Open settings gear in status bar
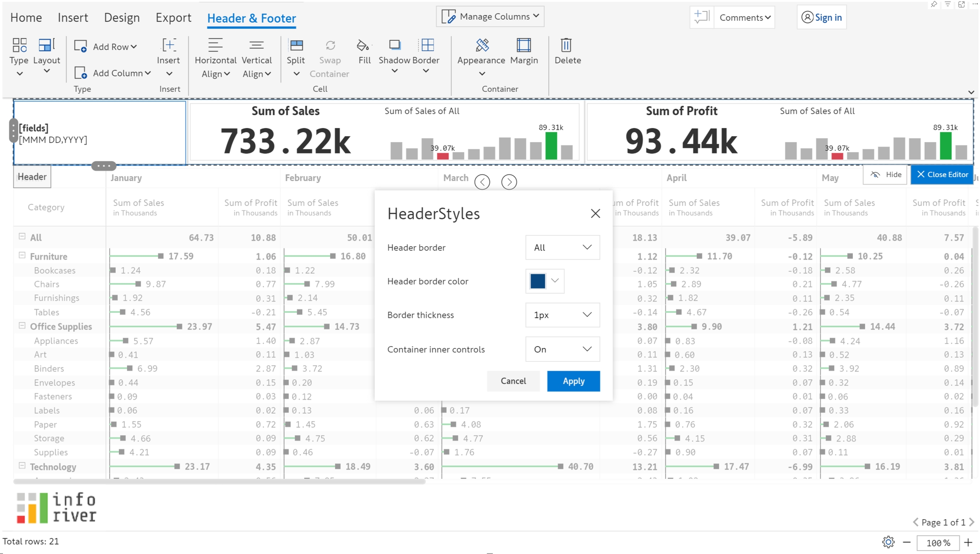The image size is (980, 554). [888, 542]
